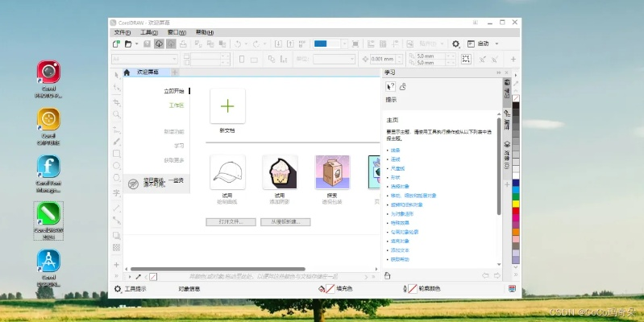Select the Rectangle tool in toolbox

point(116,154)
